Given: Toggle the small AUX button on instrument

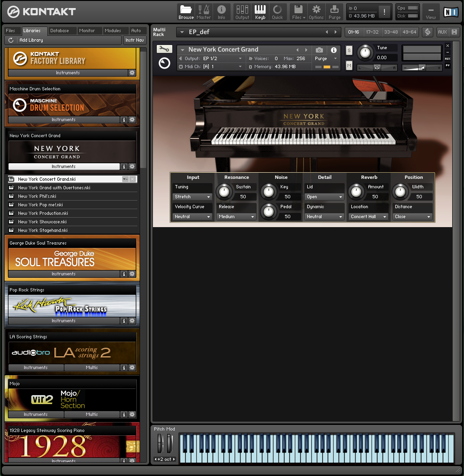Looking at the screenshot, I should click(447, 59).
